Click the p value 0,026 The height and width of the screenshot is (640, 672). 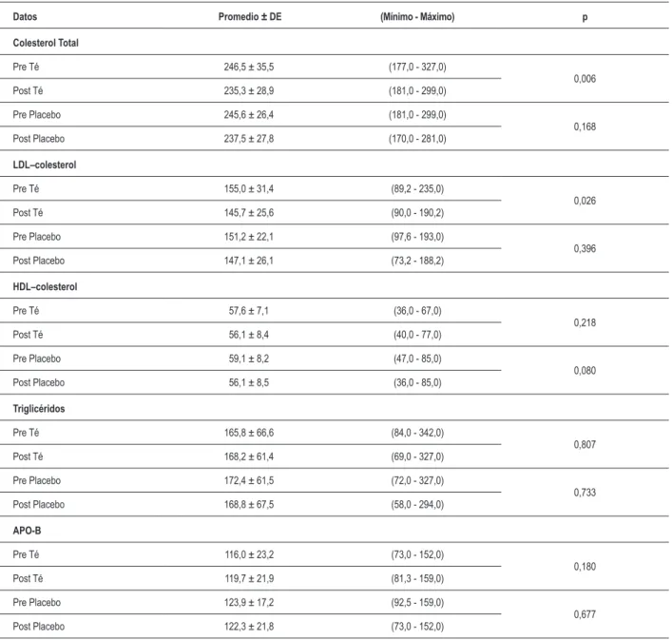point(585,201)
